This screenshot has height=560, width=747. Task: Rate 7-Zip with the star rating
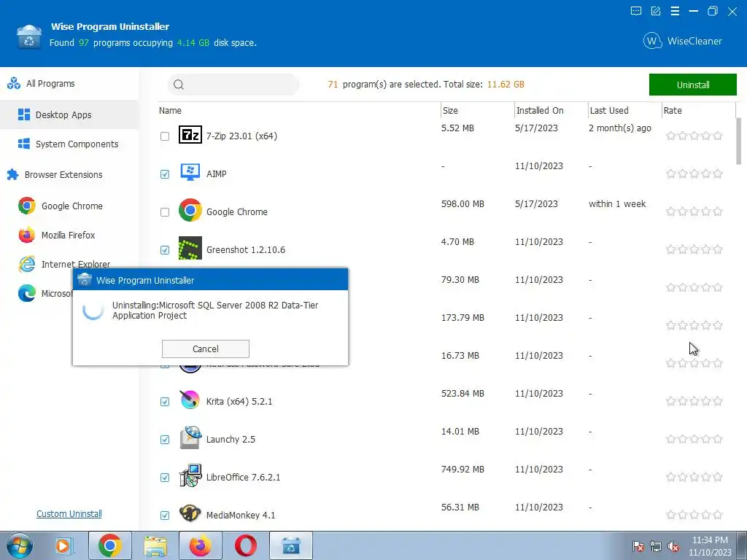coord(694,136)
